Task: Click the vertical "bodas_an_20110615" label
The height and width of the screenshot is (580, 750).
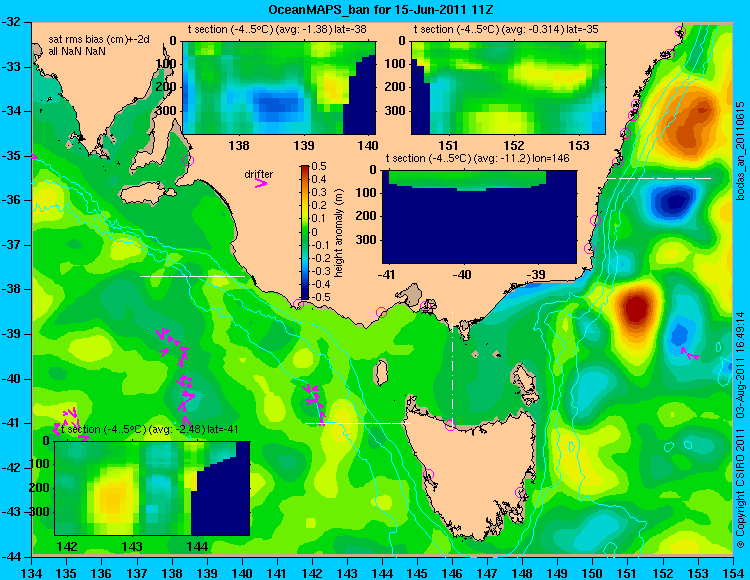Action: click(x=740, y=151)
